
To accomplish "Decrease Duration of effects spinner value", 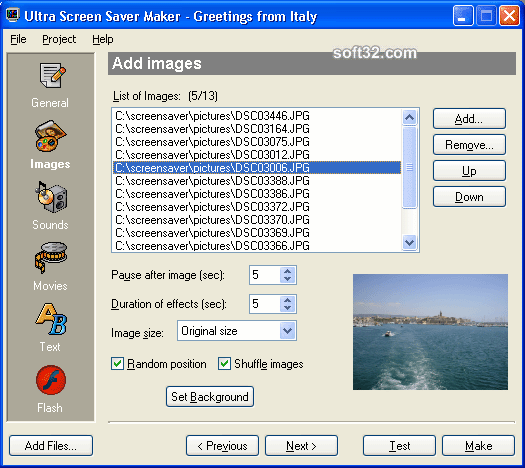I will pyautogui.click(x=288, y=308).
